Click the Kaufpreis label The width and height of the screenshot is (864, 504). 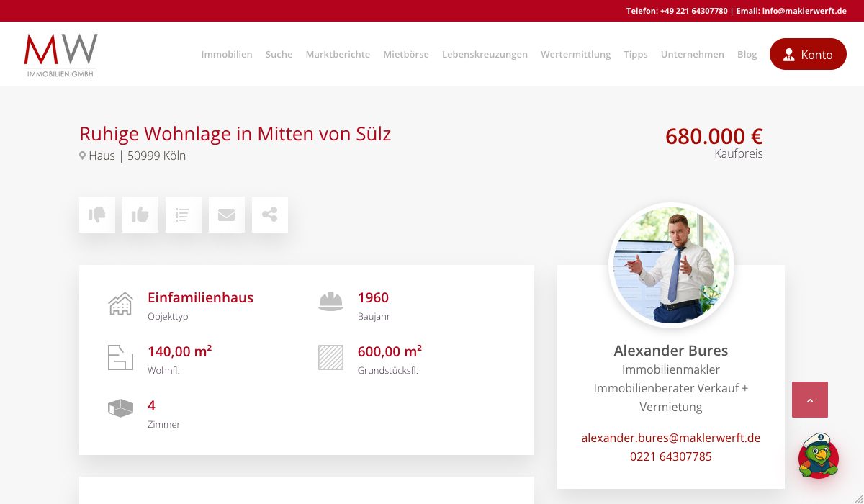pos(739,153)
